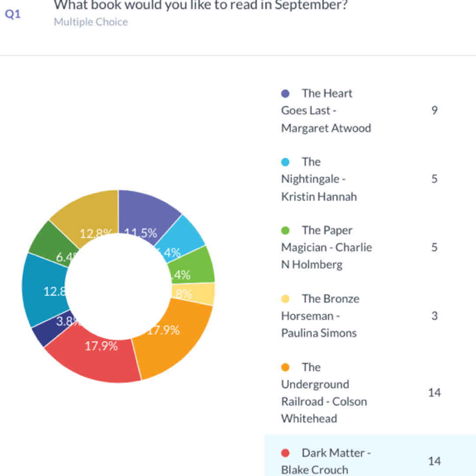Select the teal 12.8% slice on the left
476x476 pixels.
coord(43,291)
